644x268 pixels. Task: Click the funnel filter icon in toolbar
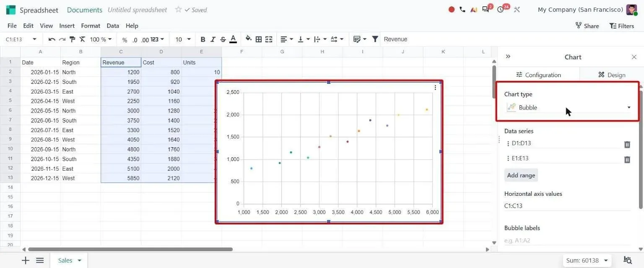pos(375,39)
